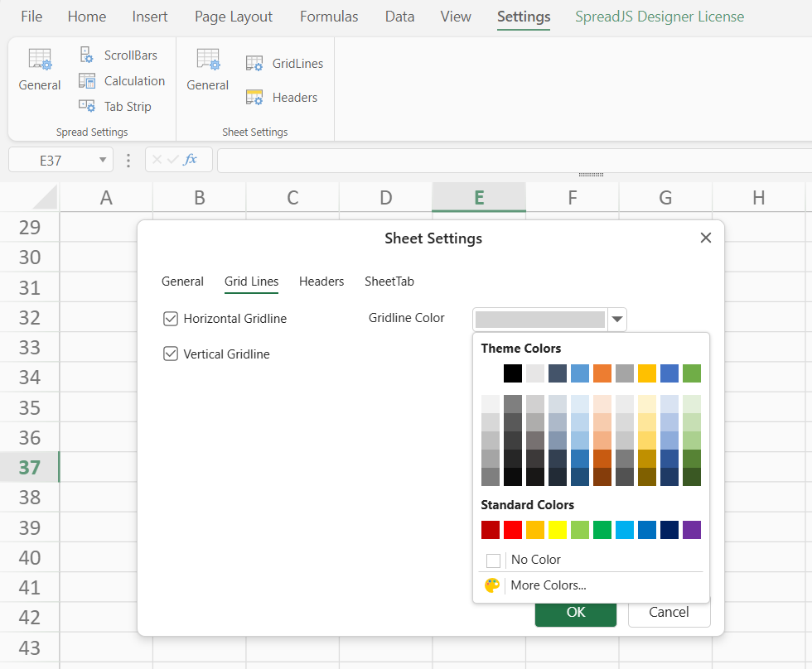Select row 37 header
This screenshot has width=812, height=669.
30,467
